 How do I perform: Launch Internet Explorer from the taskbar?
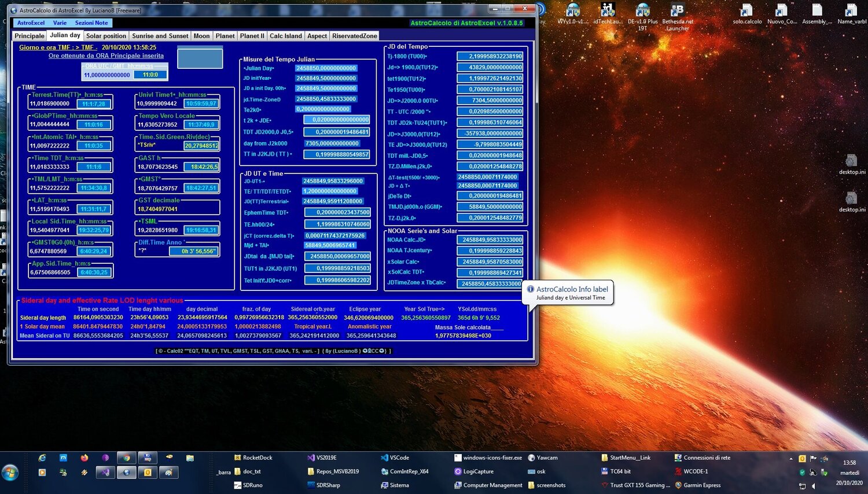(42, 458)
